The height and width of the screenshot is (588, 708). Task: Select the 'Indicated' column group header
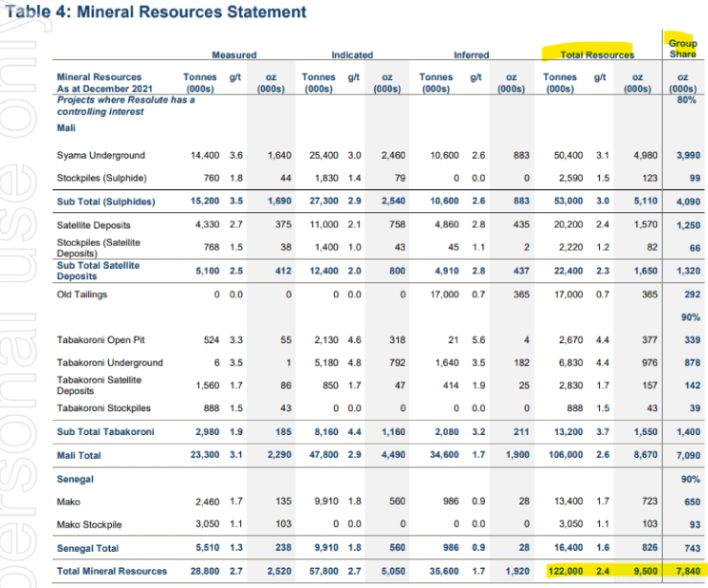tap(351, 55)
